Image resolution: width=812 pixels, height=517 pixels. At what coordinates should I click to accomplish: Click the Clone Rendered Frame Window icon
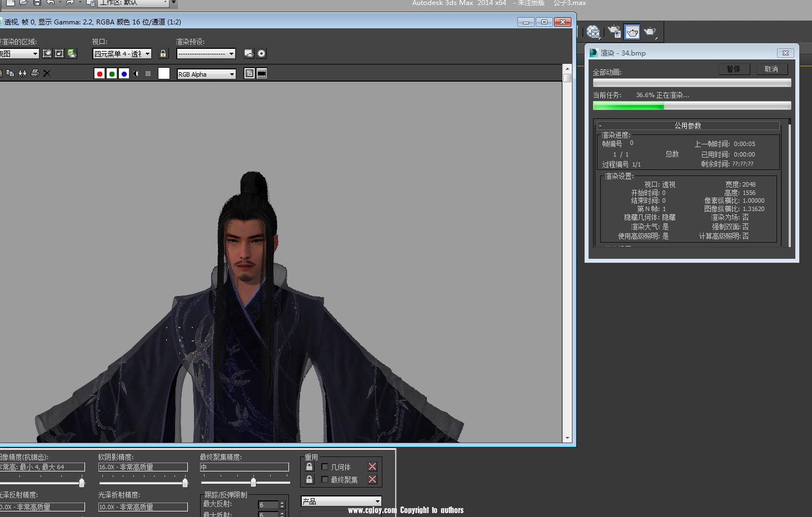click(22, 73)
